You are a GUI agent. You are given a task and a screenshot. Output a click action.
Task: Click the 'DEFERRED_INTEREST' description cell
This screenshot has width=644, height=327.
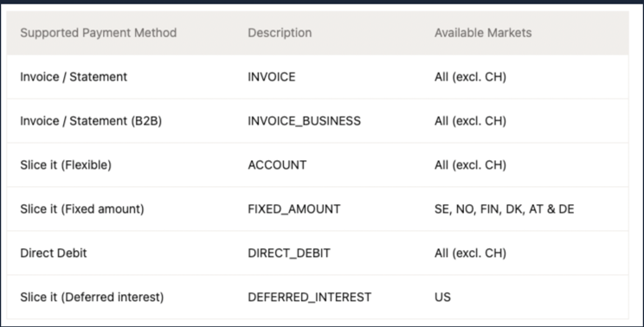coord(310,297)
